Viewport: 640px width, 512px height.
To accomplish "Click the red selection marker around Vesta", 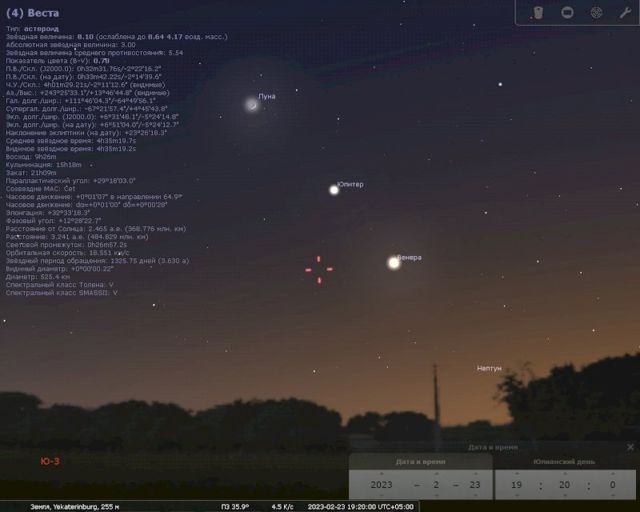I will tap(318, 269).
